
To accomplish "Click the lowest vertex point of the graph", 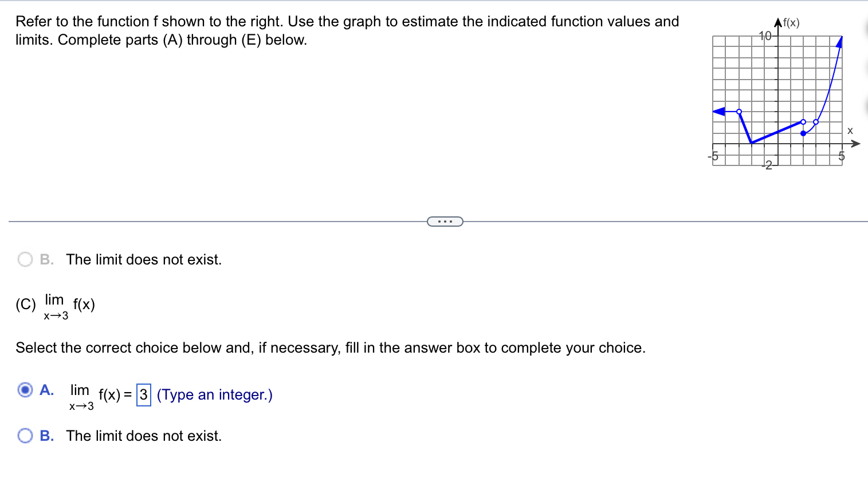I will [751, 142].
